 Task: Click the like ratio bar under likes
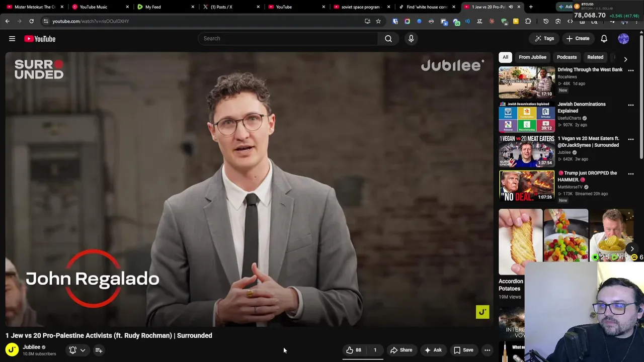[x=363, y=359]
